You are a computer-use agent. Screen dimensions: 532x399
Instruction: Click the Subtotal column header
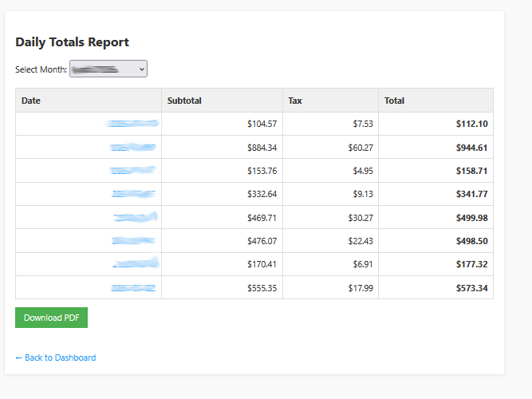coord(184,101)
